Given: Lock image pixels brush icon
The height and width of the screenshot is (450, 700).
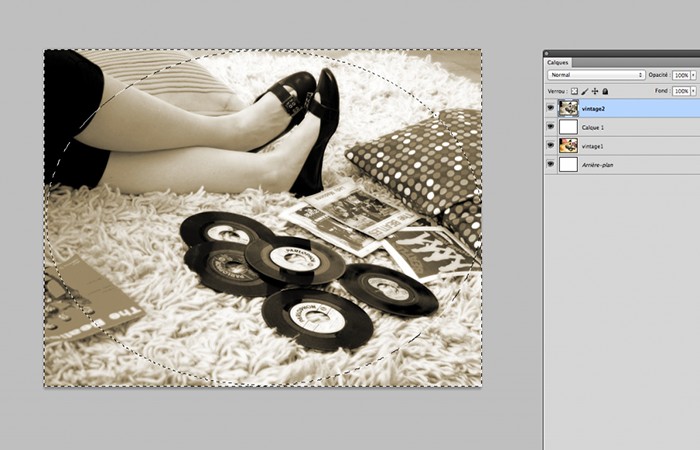Looking at the screenshot, I should click(x=585, y=91).
